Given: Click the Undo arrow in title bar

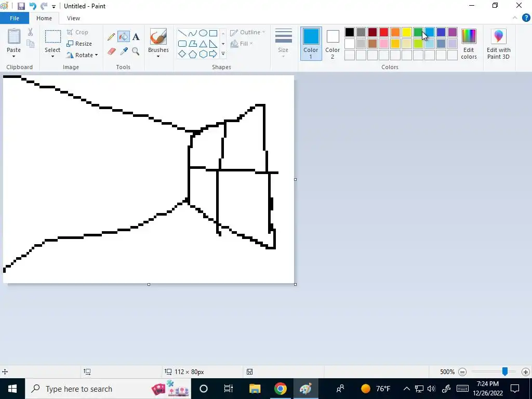Looking at the screenshot, I should coord(33,6).
